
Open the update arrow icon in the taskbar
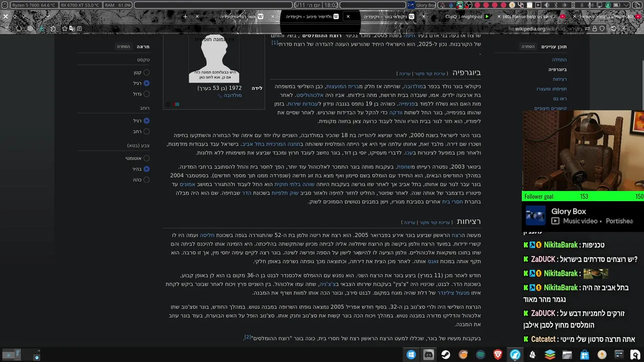[602, 354]
